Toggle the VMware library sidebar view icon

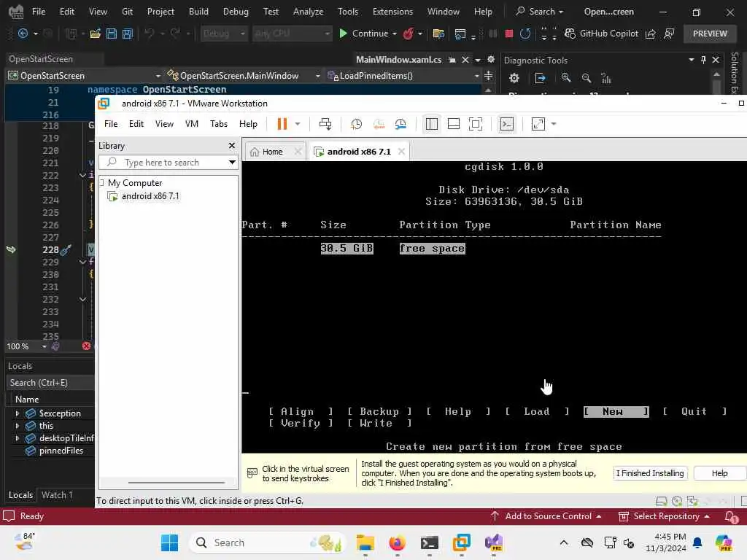coord(432,124)
